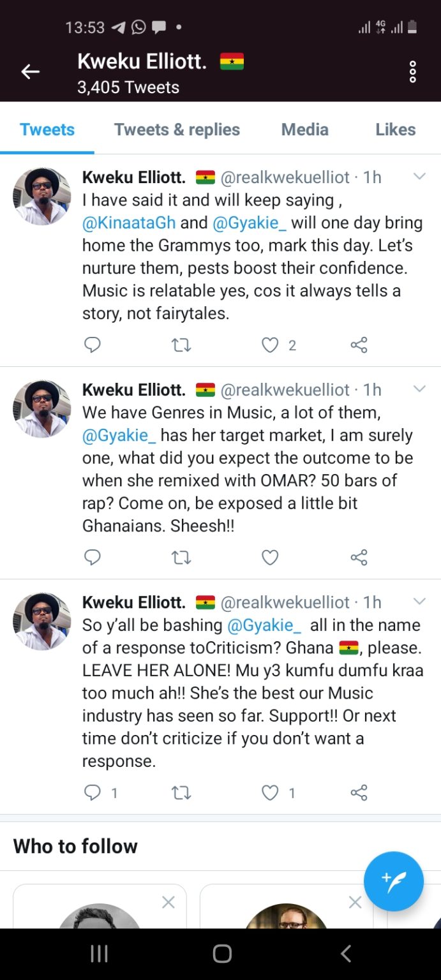Image resolution: width=441 pixels, height=980 pixels.
Task: Open the profile overflow menu
Action: (x=412, y=71)
